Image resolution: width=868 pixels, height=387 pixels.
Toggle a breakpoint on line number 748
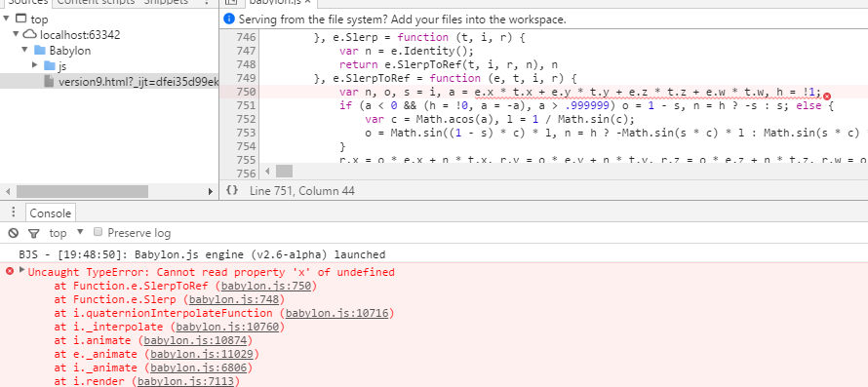(x=247, y=64)
